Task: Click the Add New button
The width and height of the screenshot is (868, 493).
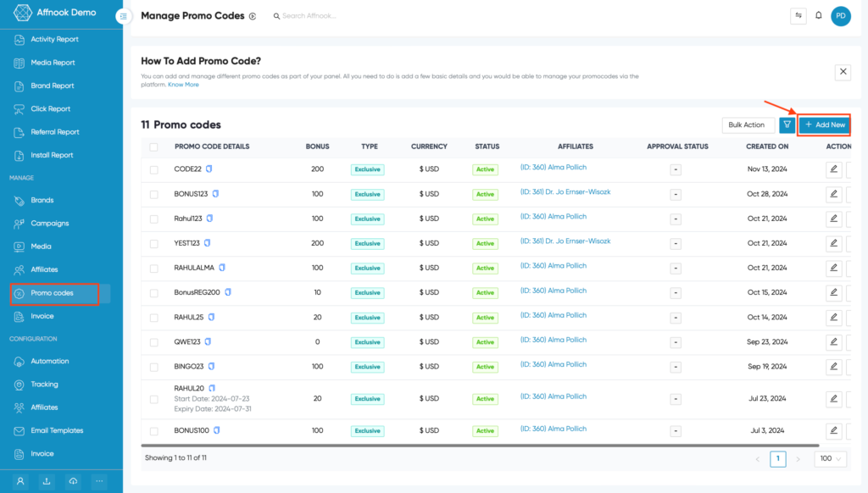Action: [x=823, y=124]
